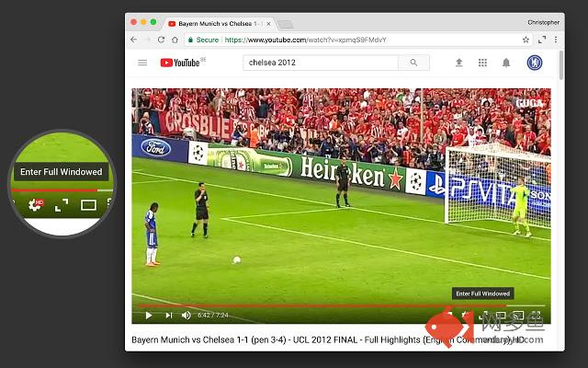The width and height of the screenshot is (588, 368).
Task: Open a new browser tab
Action: pos(286,25)
